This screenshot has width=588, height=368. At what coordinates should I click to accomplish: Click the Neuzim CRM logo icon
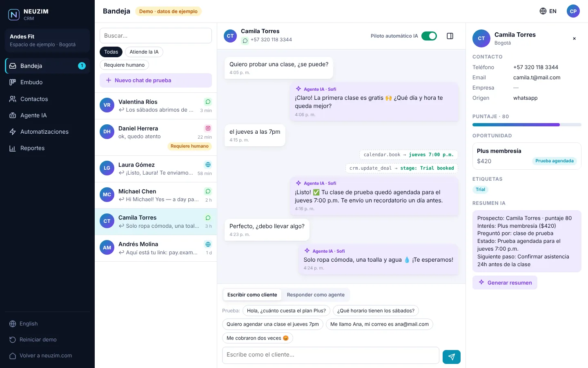click(14, 15)
